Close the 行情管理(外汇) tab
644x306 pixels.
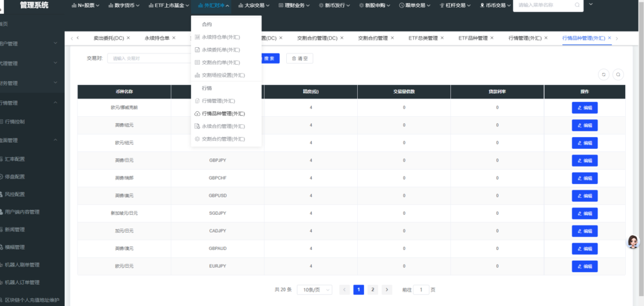click(546, 38)
